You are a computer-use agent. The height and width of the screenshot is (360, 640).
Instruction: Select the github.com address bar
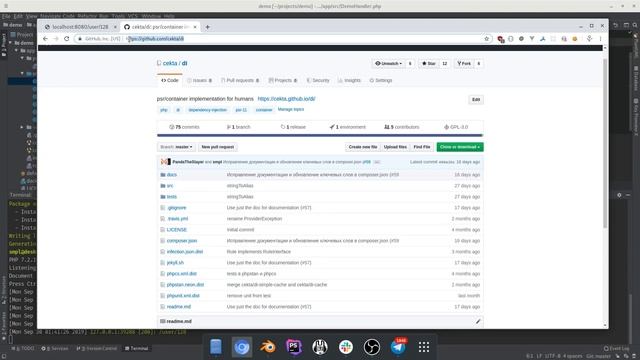pos(282,38)
